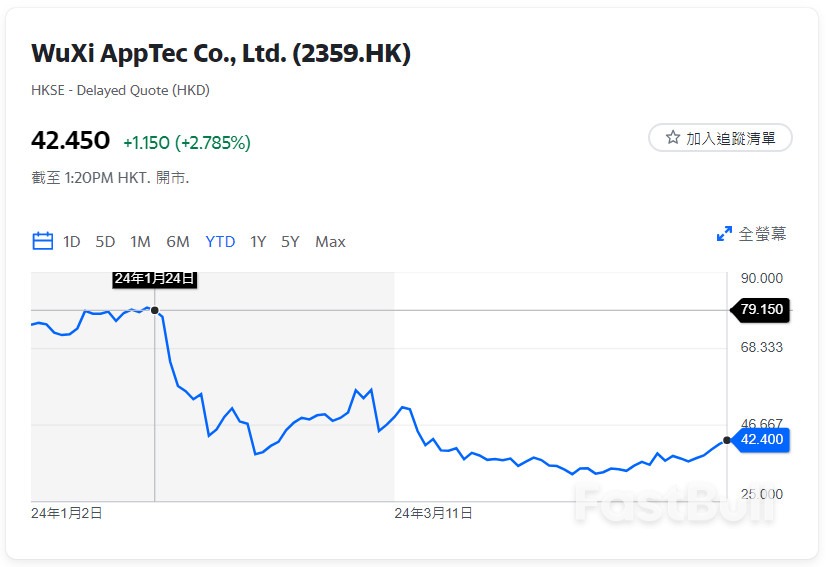Choose the 1Y chart range
The image size is (826, 567).
258,241
